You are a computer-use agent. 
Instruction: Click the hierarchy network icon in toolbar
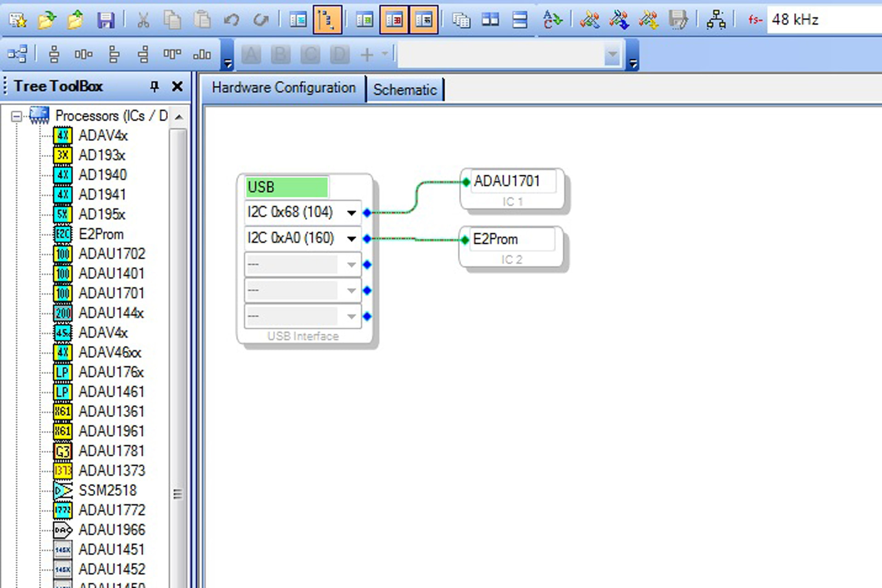(716, 20)
